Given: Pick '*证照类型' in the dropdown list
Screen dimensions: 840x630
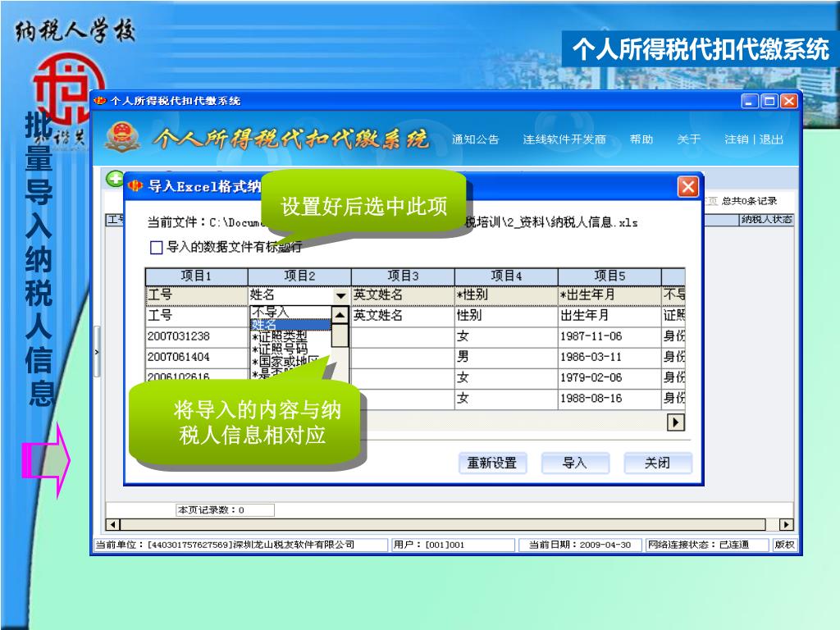Looking at the screenshot, I should point(290,336).
